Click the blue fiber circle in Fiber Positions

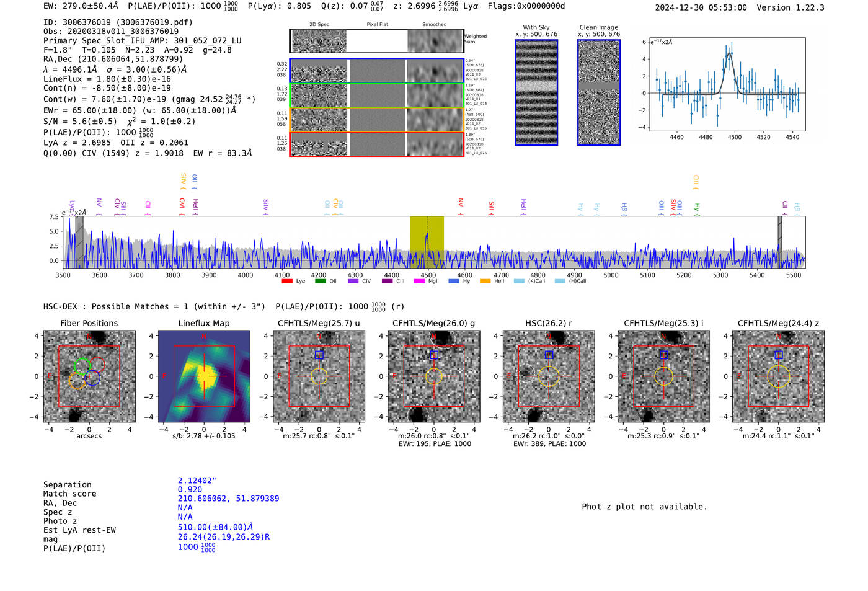tap(92, 377)
